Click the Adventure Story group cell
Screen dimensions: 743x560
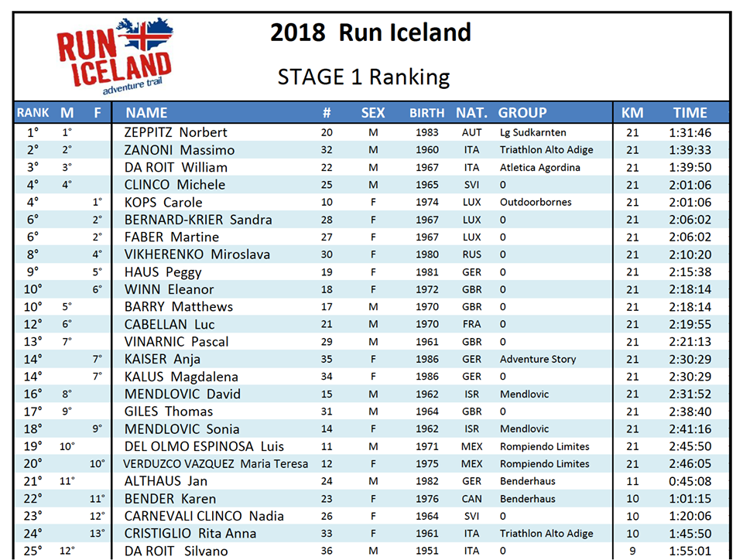pyautogui.click(x=538, y=360)
